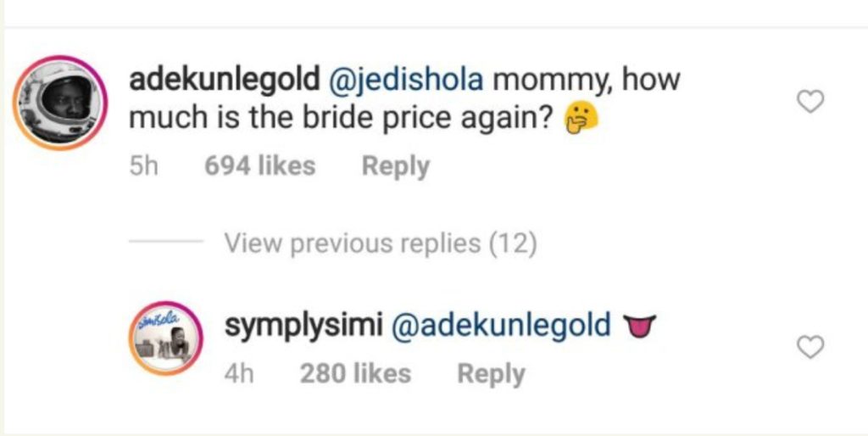Screen dimensions: 868x436
Task: Reply to symplysimi's comment
Action: (491, 373)
